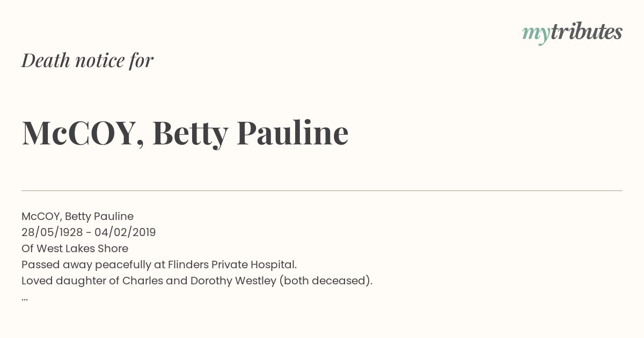
Task: Click the '(both deceased)' text
Action: point(326,281)
